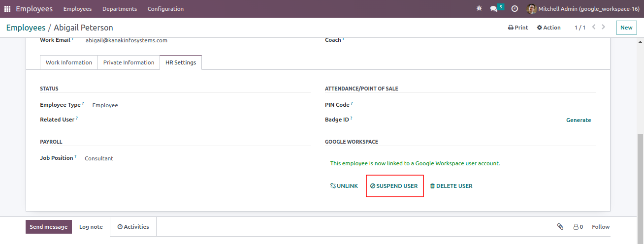Open the Log note composer
644x244 pixels.
[x=91, y=227]
